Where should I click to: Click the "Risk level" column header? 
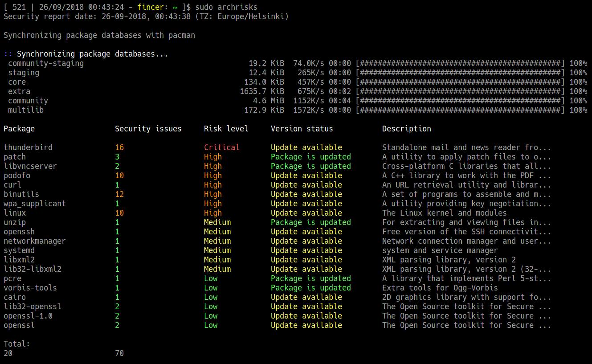[x=226, y=129]
